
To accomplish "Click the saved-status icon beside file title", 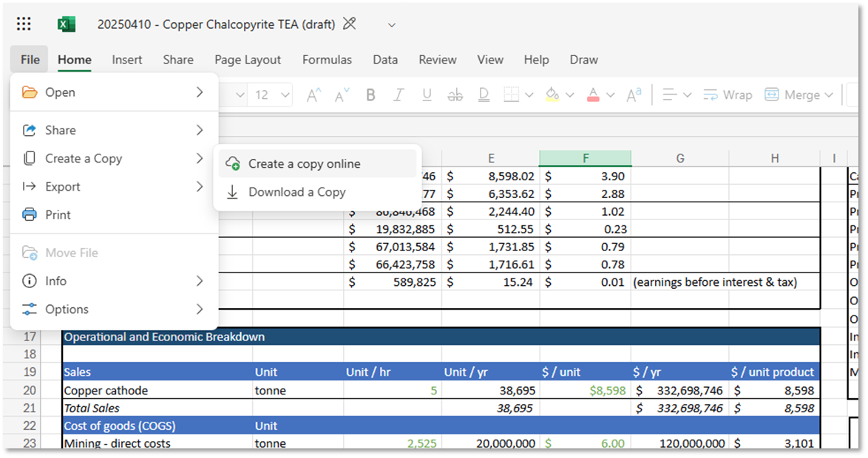I will click(349, 24).
